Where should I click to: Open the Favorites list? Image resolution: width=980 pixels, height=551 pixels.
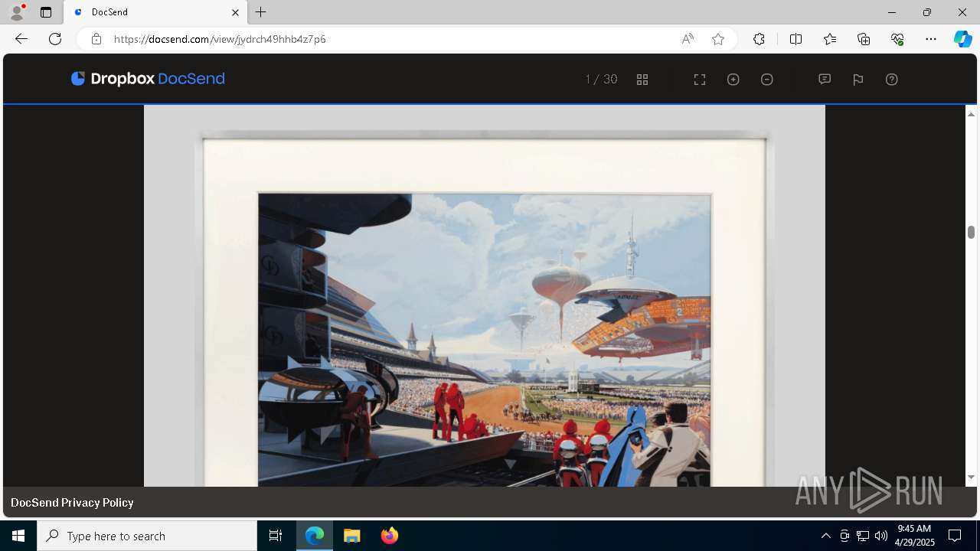click(x=830, y=39)
